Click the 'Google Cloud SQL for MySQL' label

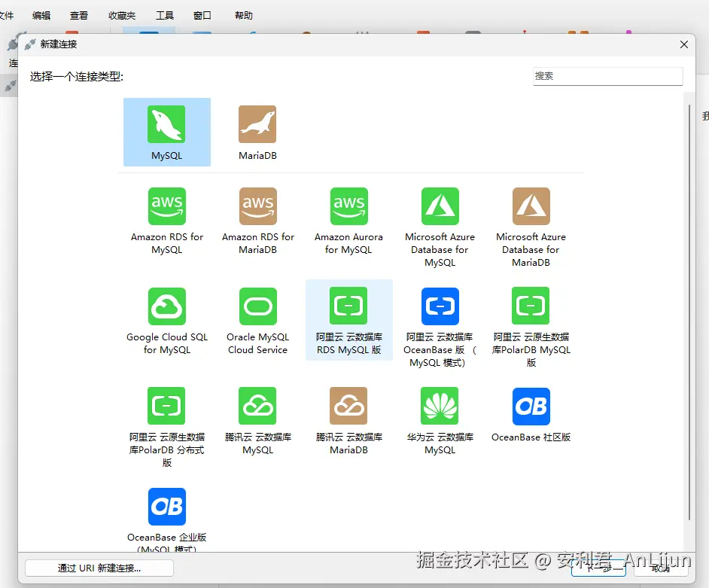(x=167, y=343)
